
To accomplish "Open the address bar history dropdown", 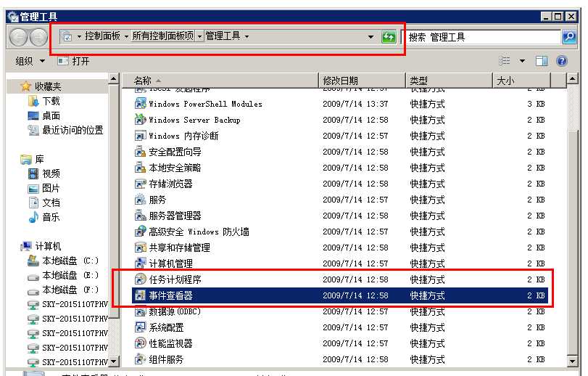I will pos(370,37).
